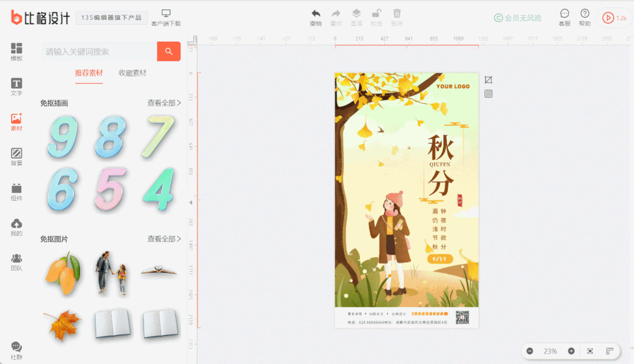The image size is (634, 364).
Task: Toggle the hatched background icon beside canvas
Action: point(488,93)
